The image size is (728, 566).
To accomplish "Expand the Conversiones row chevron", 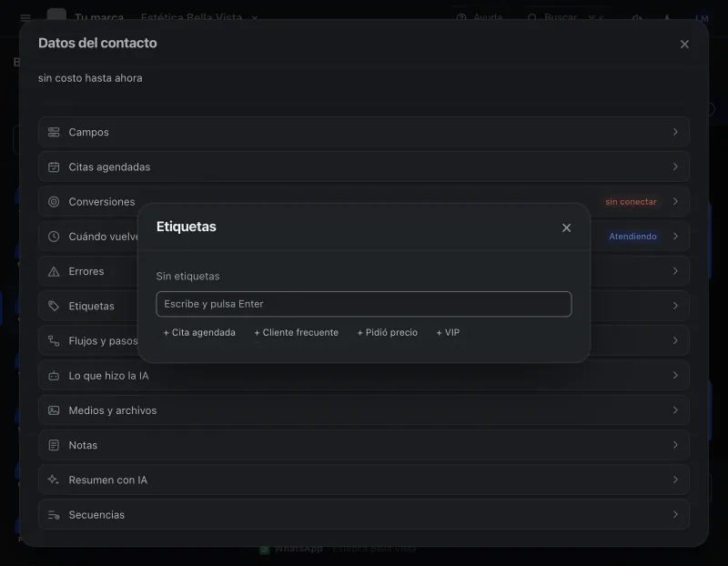I will pos(675,201).
